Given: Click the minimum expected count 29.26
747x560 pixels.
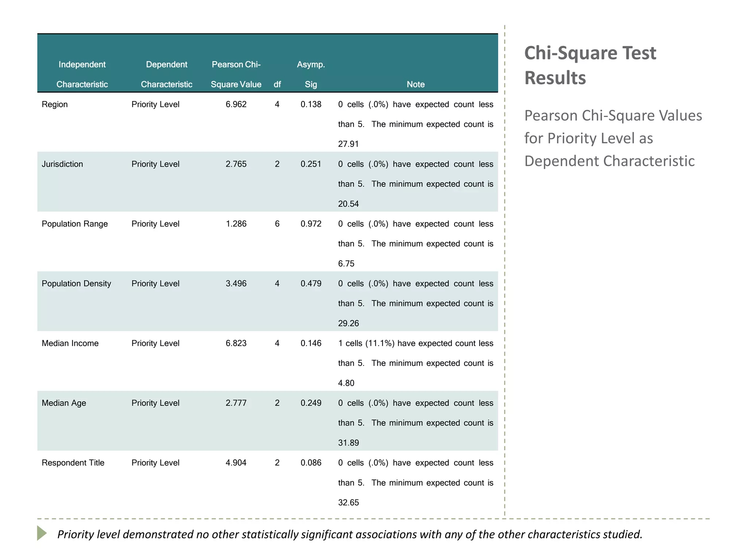Looking at the screenshot, I should (348, 323).
